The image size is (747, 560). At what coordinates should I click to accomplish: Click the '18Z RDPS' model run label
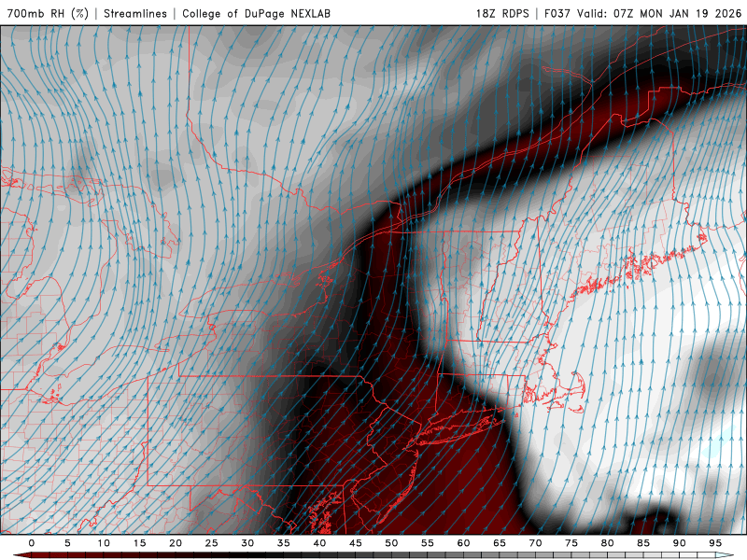coord(502,13)
